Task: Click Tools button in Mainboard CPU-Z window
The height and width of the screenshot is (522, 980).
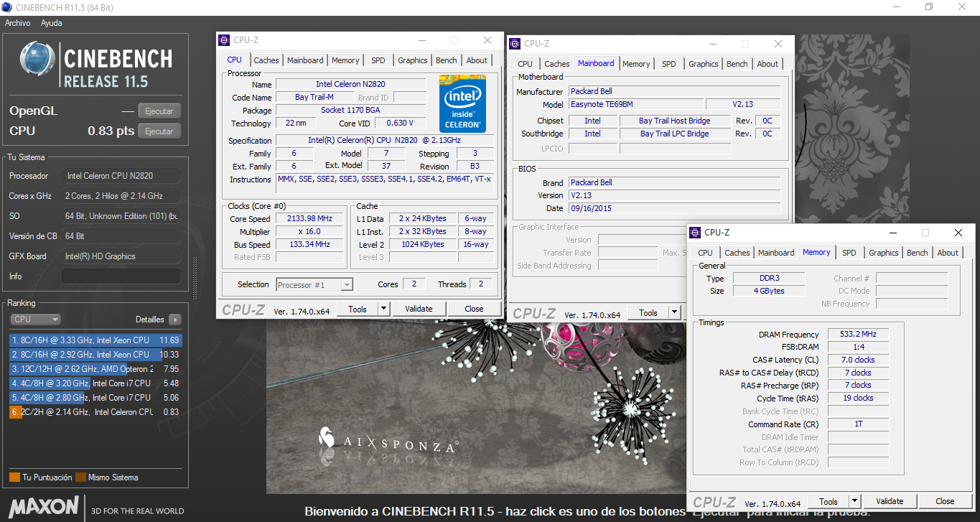Action: [x=648, y=312]
